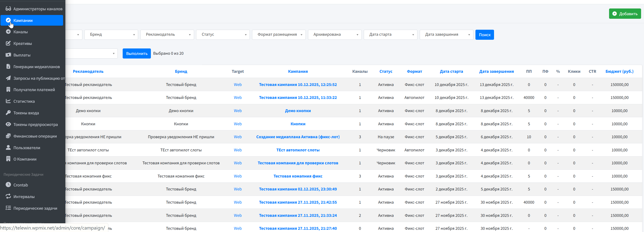Click the Поиск button
Screen dimensions: 644x232
click(x=484, y=34)
